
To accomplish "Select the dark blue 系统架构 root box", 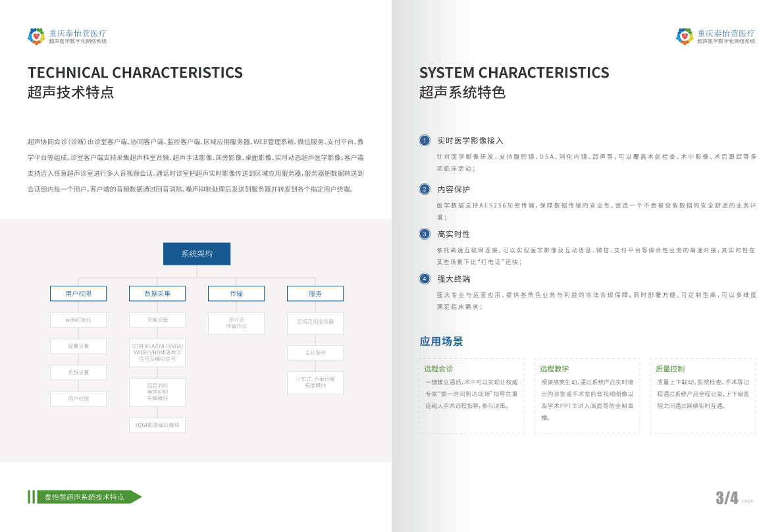I will tap(197, 253).
